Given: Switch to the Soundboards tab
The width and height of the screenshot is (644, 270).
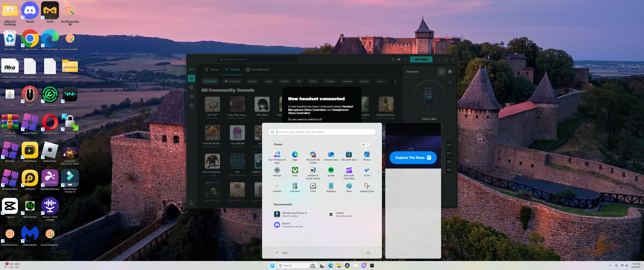Looking at the screenshot, I should click(257, 69).
